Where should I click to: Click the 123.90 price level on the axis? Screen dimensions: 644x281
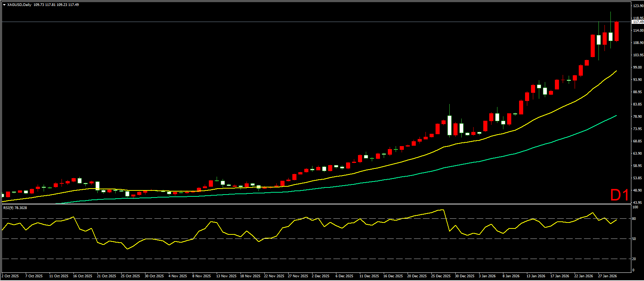pyautogui.click(x=638, y=6)
